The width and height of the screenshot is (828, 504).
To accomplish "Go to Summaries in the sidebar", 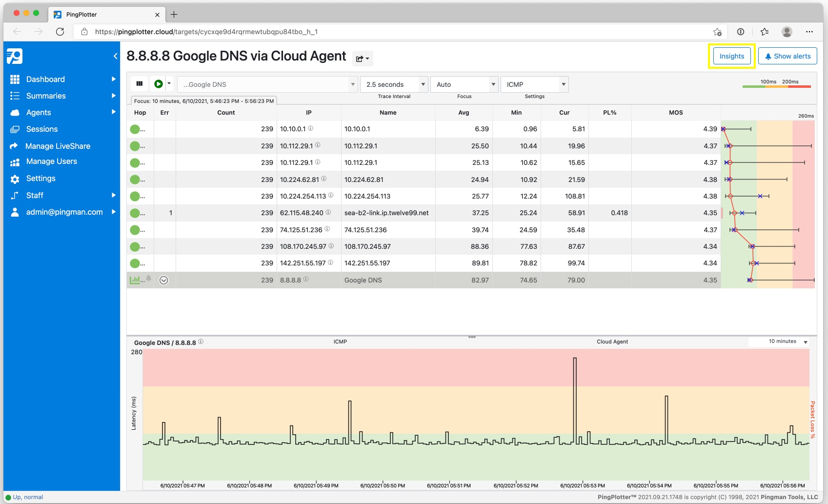I will click(x=46, y=96).
